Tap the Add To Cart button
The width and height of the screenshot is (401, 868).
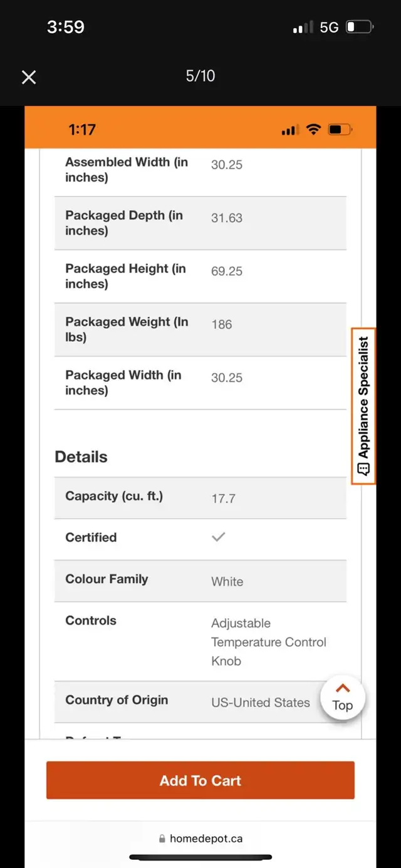click(x=200, y=780)
